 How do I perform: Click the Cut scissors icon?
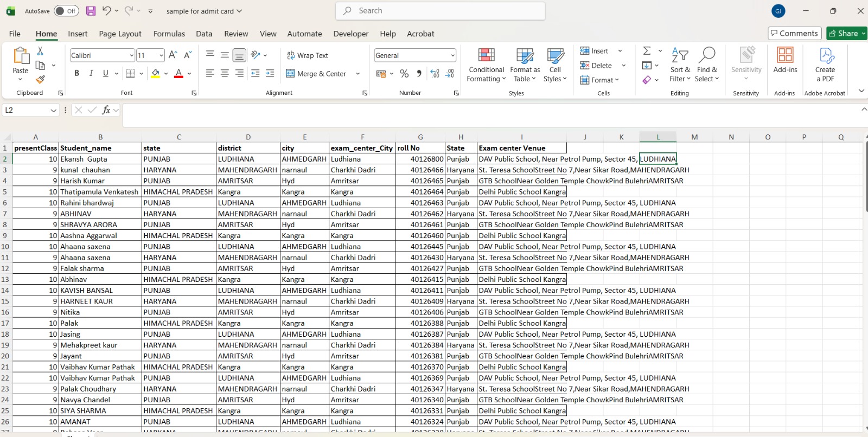point(40,51)
